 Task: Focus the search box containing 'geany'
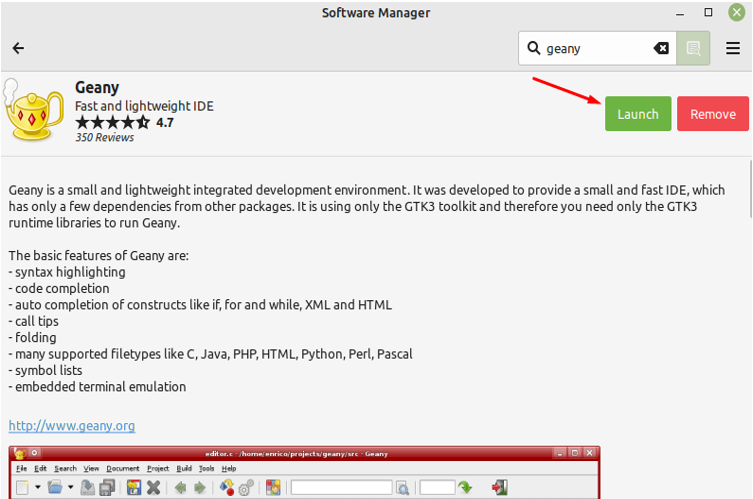tap(595, 48)
